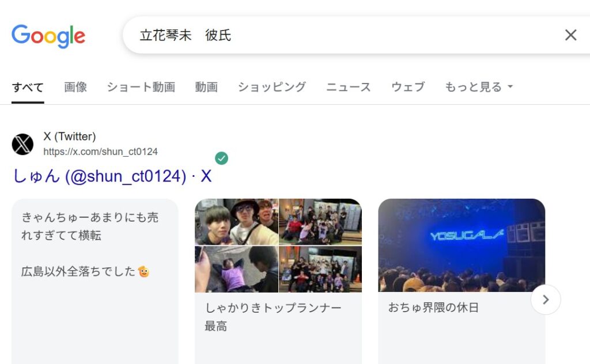Open the YOSUGALA concert photo
Viewport: 590px width, 364px height.
point(462,245)
